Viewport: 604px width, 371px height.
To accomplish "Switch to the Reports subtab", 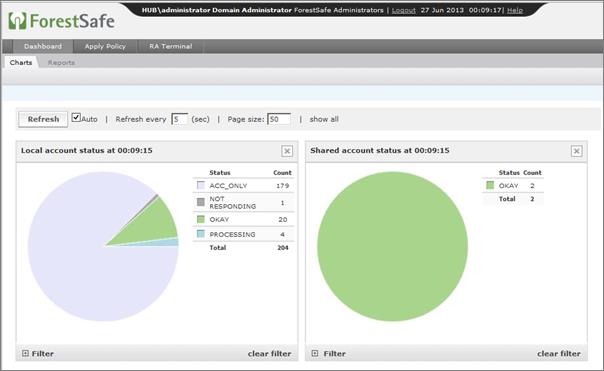I will (x=61, y=62).
